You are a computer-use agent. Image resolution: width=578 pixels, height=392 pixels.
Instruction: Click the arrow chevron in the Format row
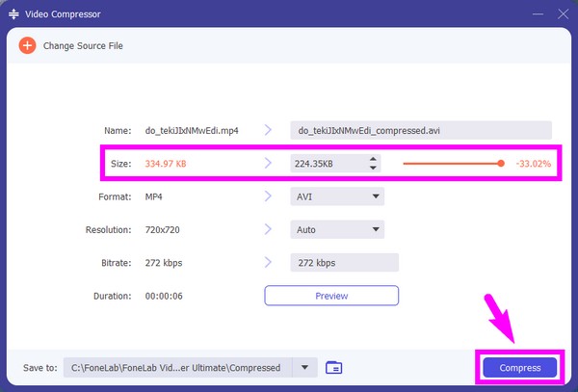[x=268, y=196]
